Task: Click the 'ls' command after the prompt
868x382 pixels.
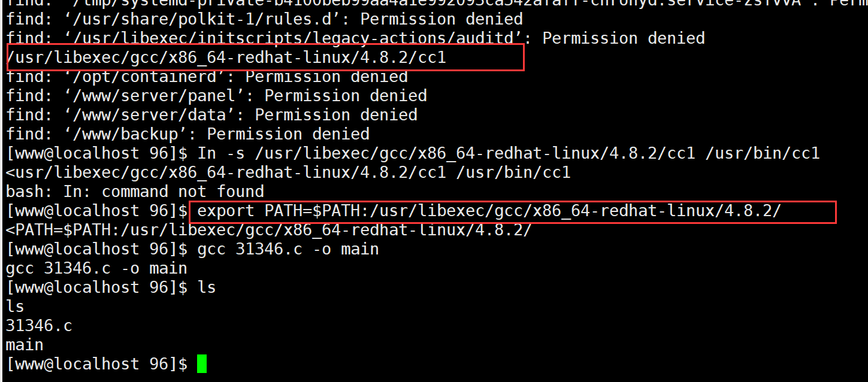Action: (x=207, y=287)
